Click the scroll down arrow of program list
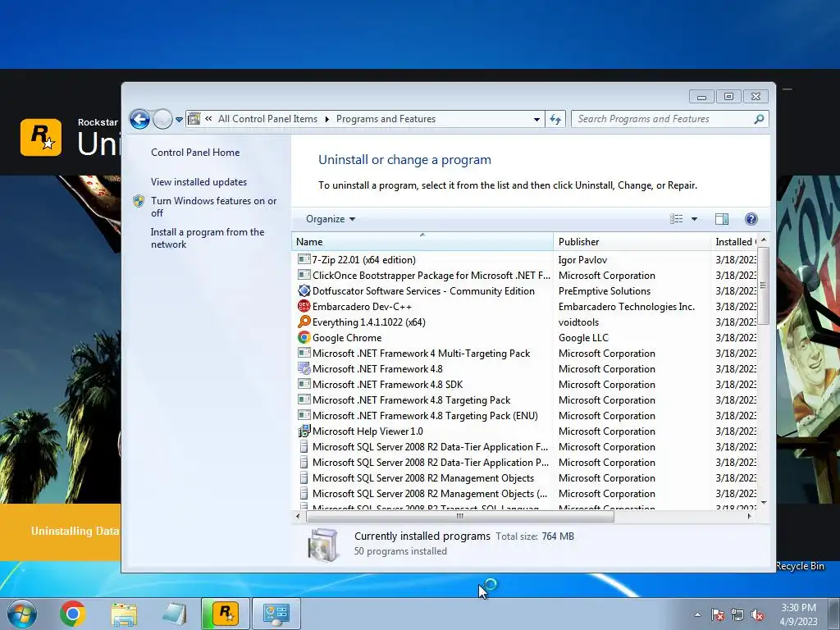Viewport: 840px width, 630px height. point(764,503)
